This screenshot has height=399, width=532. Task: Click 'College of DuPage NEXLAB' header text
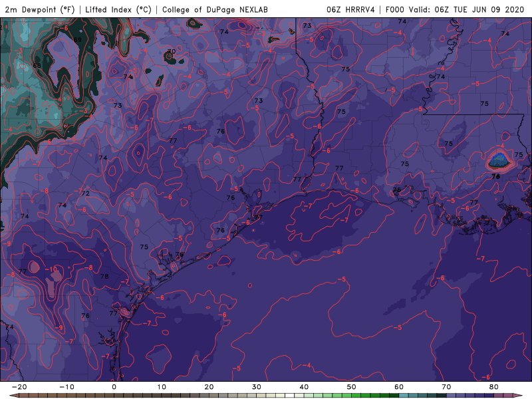click(x=215, y=9)
